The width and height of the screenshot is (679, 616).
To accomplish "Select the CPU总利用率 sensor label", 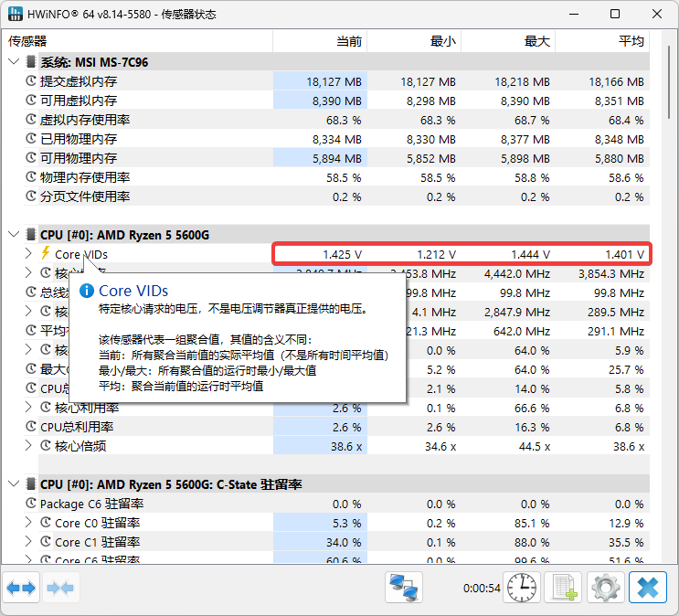I will click(77, 427).
